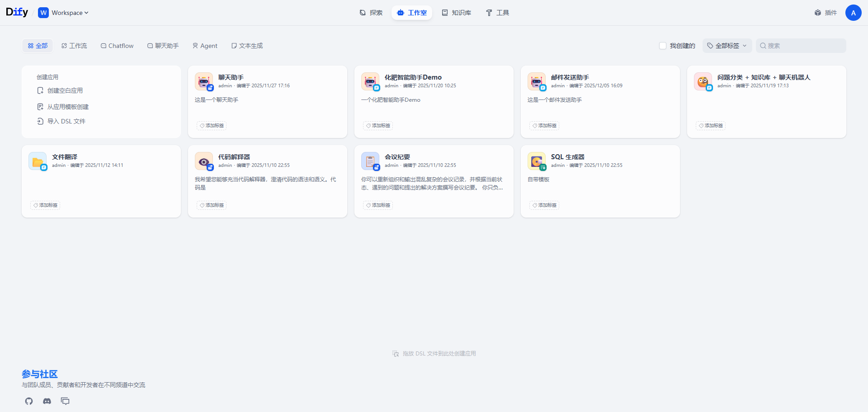Image resolution: width=868 pixels, height=412 pixels.
Task: Add tag to 问题分类 + 知识库 card
Action: (711, 126)
